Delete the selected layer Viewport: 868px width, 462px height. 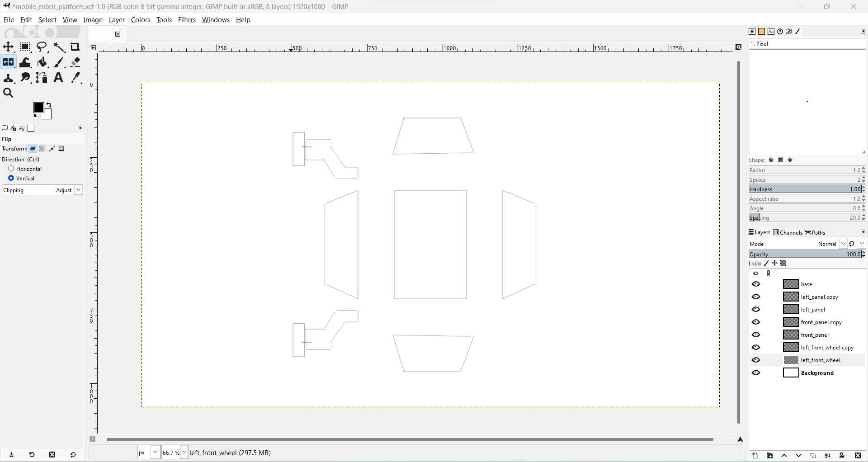(x=858, y=456)
